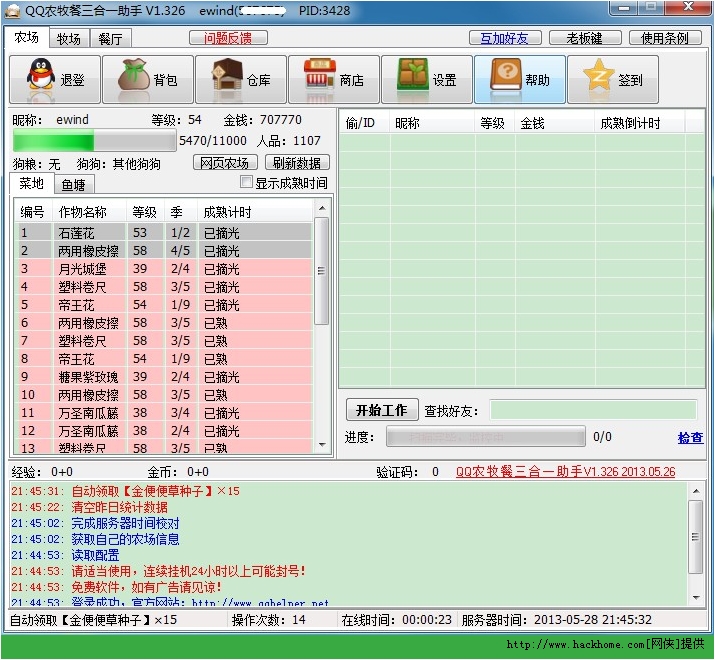This screenshot has width=715, height=660.
Task: Click log entry 获取自己的农场信息
Action: [125, 539]
